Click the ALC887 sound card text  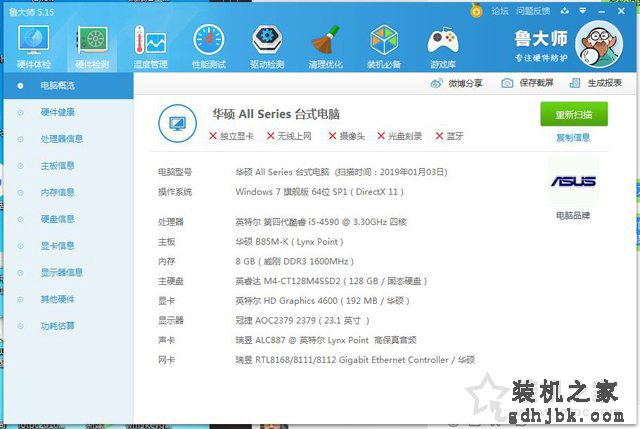(326, 340)
